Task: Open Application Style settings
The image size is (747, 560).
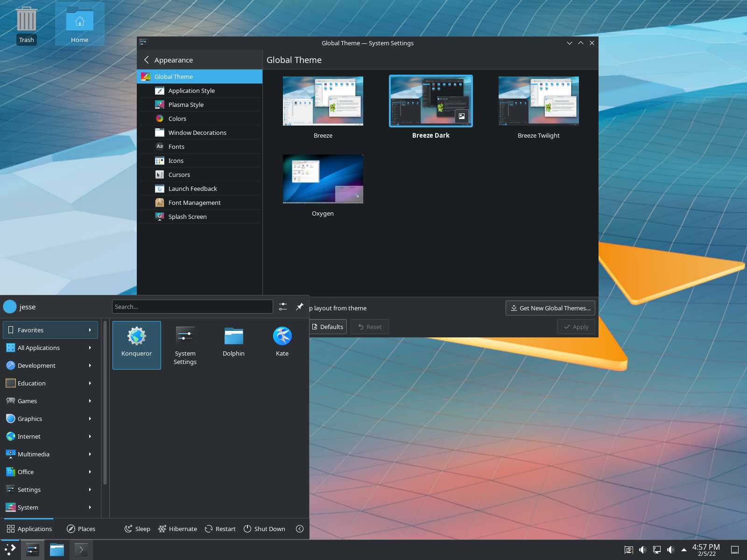Action: point(200,91)
